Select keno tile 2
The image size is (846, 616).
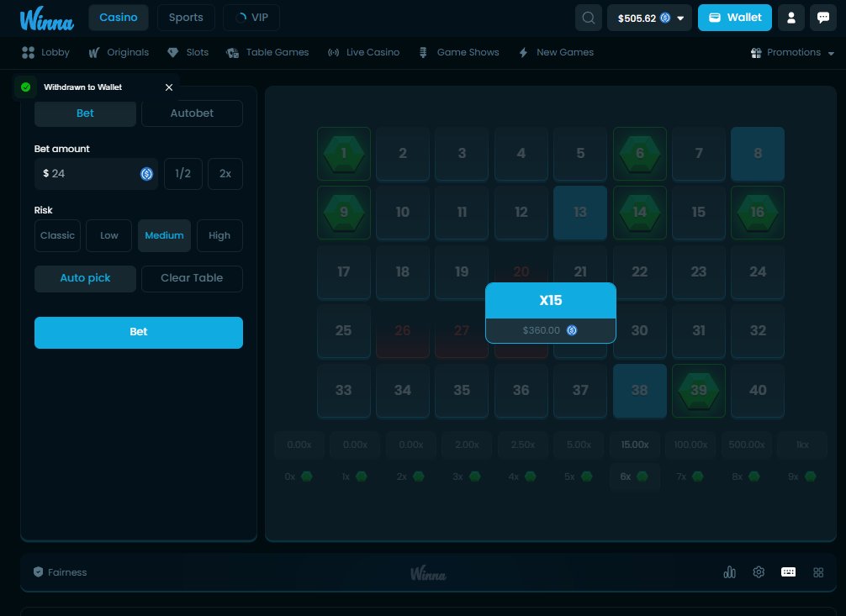[x=403, y=154]
